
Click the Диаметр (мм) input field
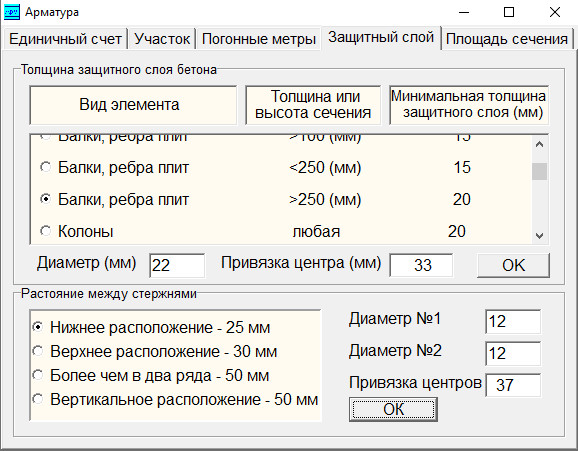point(177,266)
